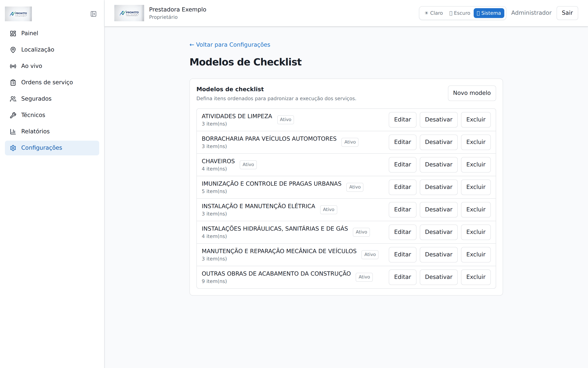This screenshot has height=368, width=588.
Task: Deactivate the CHAVEIROS model
Action: tap(439, 165)
